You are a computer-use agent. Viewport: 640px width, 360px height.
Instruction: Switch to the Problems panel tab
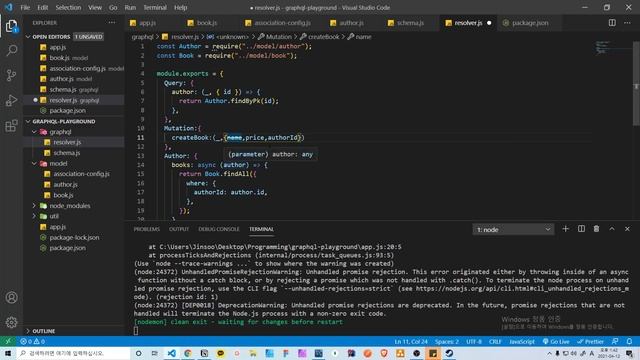tap(147, 229)
